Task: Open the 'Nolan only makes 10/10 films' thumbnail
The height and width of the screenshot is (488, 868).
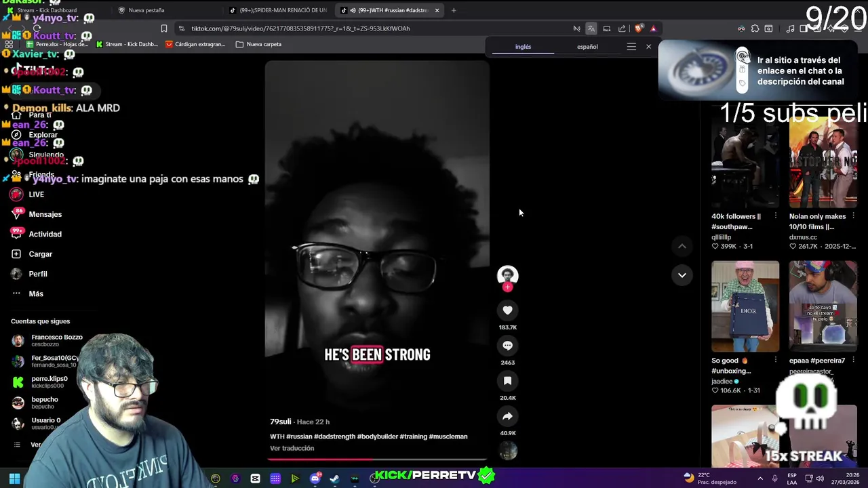Action: pyautogui.click(x=823, y=162)
